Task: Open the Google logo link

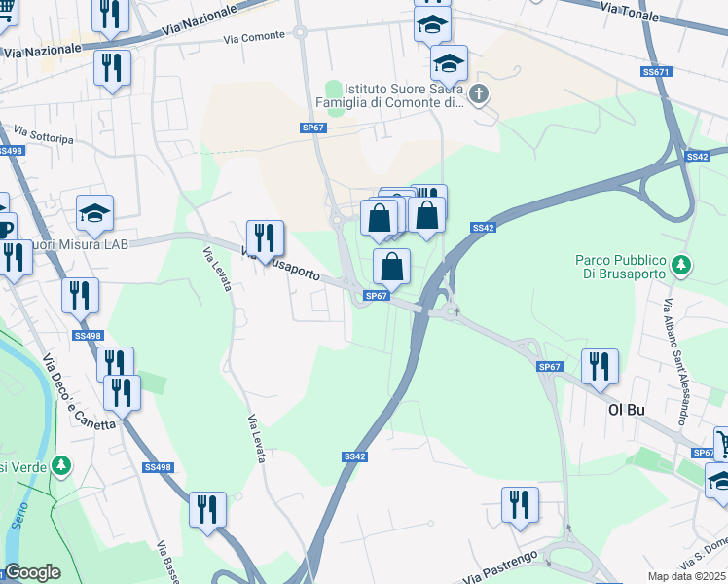Action: [x=32, y=572]
